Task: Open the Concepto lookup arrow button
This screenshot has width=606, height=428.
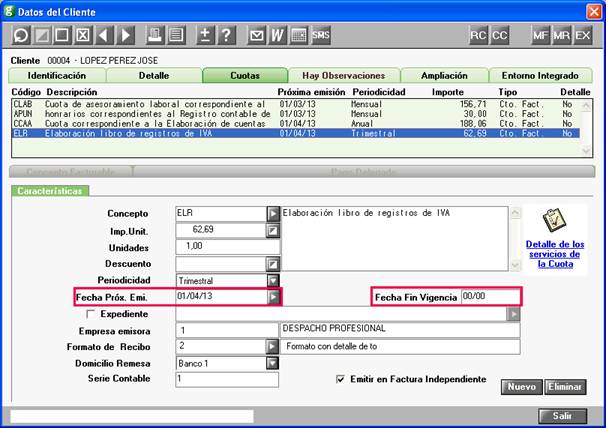Action: [x=273, y=214]
